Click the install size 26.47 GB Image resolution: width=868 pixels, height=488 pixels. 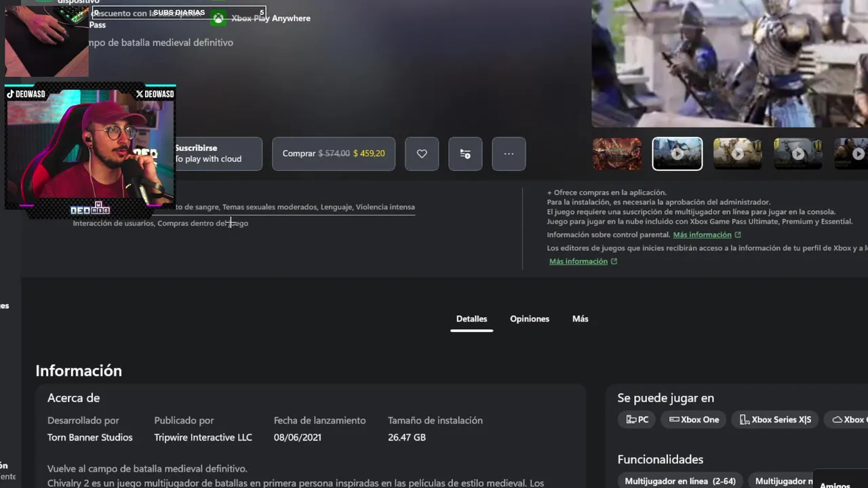(407, 438)
